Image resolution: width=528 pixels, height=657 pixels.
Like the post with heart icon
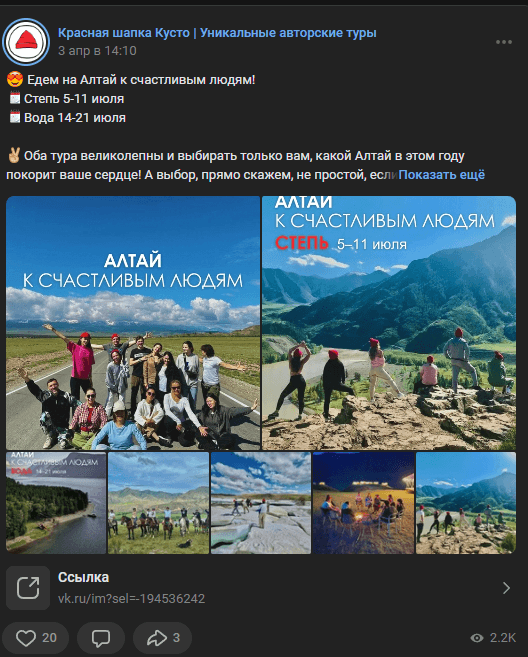(x=36, y=638)
